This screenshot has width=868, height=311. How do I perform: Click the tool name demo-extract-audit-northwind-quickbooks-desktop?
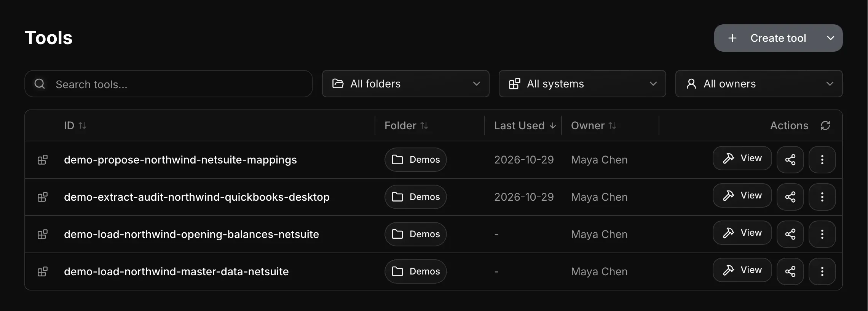coord(197,197)
